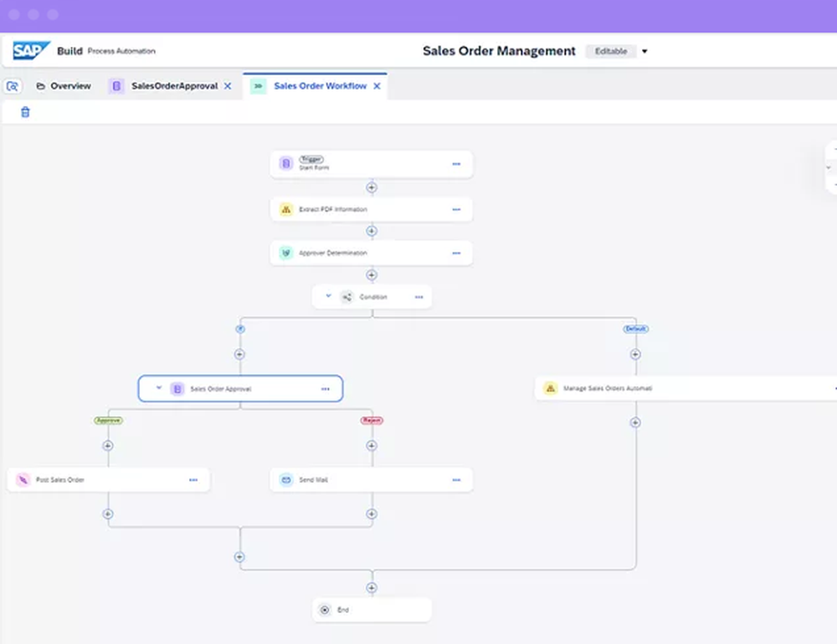Open more options for Post Sales Order

pyautogui.click(x=193, y=480)
